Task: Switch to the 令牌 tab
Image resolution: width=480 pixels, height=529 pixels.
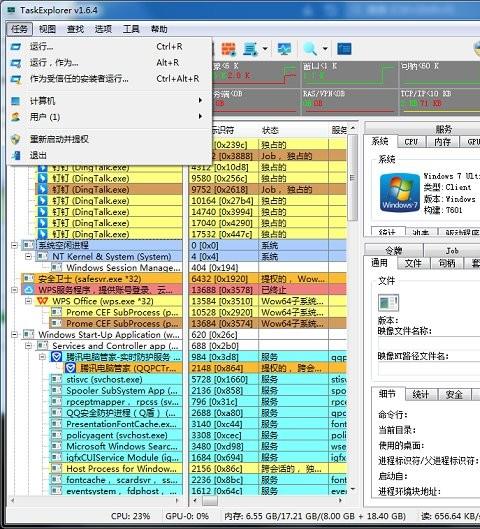Action: pyautogui.click(x=393, y=251)
